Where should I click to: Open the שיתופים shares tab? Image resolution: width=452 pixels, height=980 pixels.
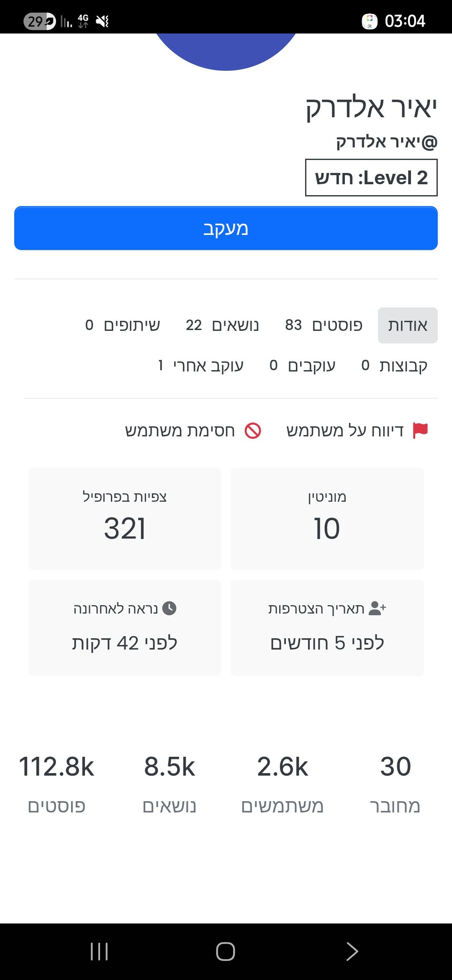(x=123, y=325)
